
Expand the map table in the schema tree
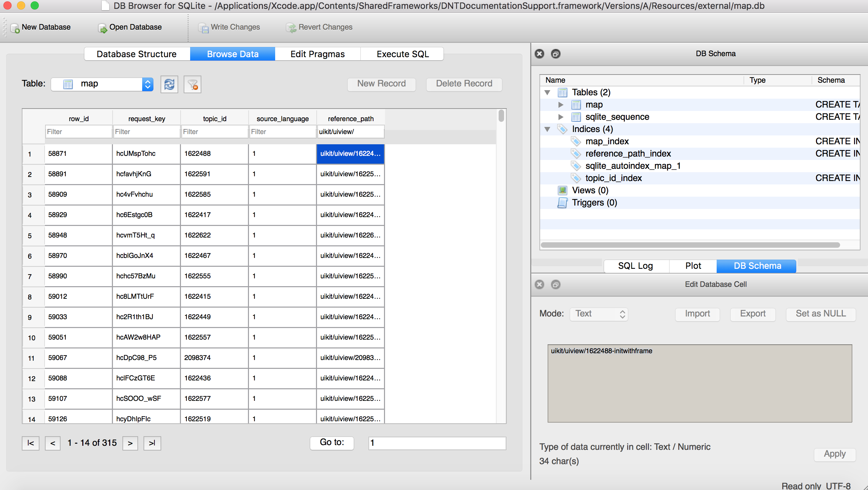(x=561, y=105)
